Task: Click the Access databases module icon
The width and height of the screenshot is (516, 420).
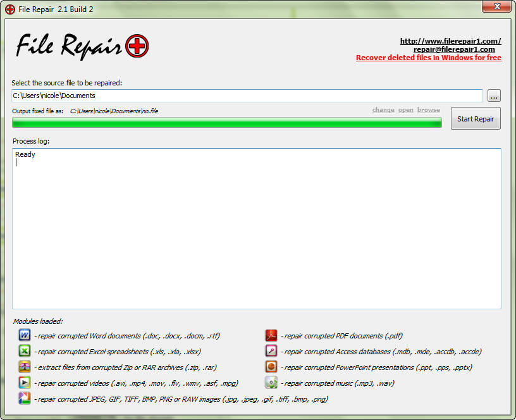Action: pos(271,351)
